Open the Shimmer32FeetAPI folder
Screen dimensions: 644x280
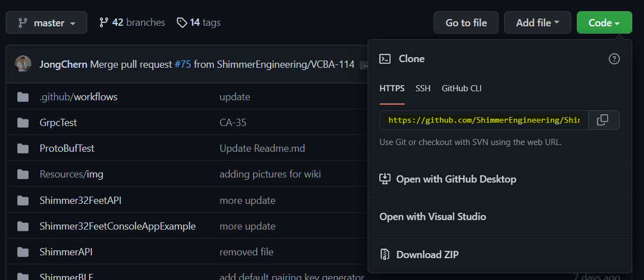(x=81, y=200)
